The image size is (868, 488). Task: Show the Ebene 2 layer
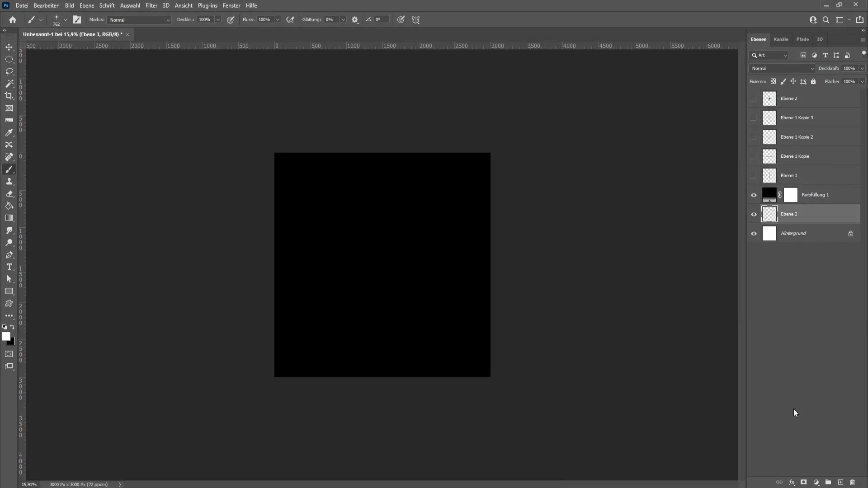753,99
